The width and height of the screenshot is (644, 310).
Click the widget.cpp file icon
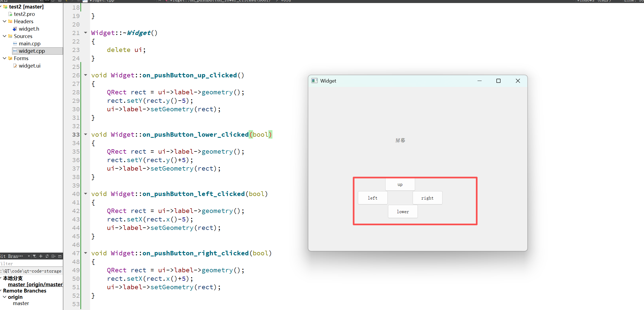point(15,51)
